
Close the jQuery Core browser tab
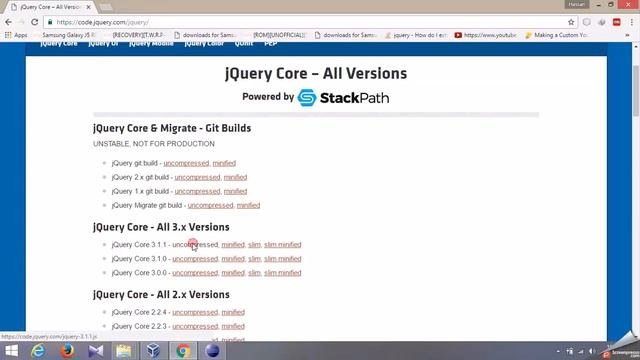click(89, 7)
